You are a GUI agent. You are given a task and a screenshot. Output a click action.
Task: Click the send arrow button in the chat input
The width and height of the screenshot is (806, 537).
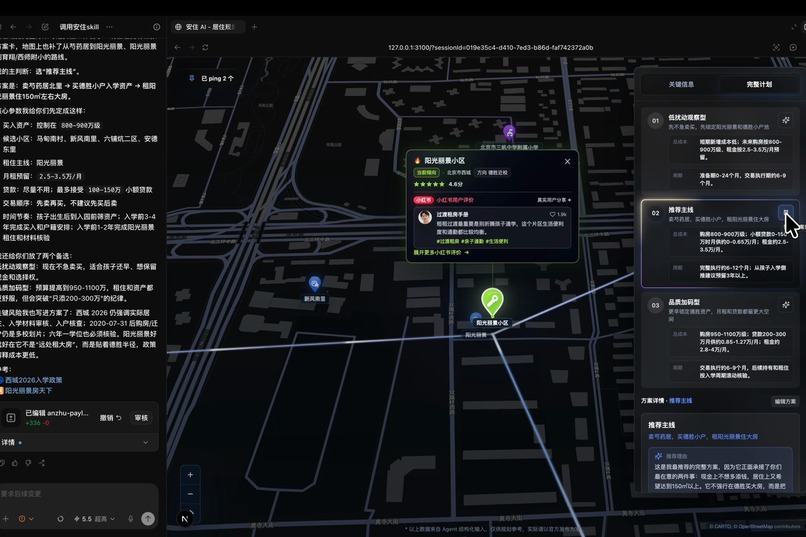tap(148, 519)
